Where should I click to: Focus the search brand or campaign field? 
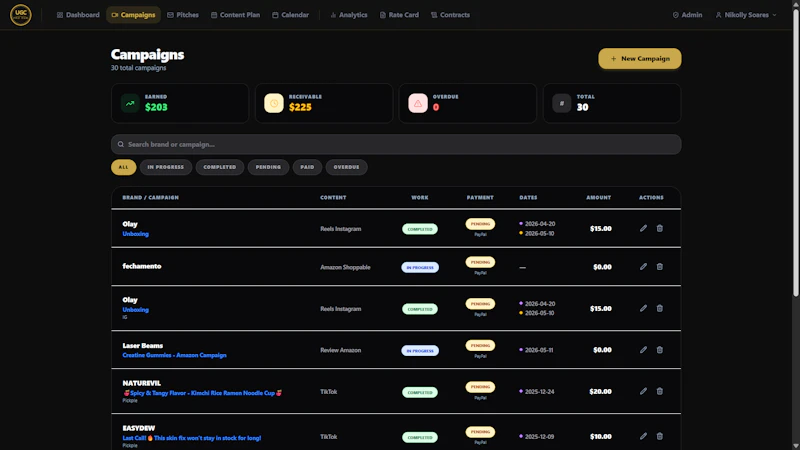(x=396, y=144)
